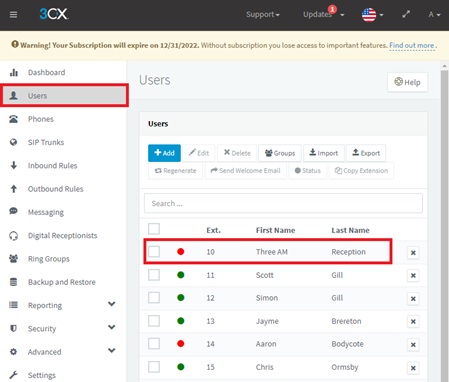The width and height of the screenshot is (449, 382).
Task: Click the Outbound Rules up-arrow icon
Action: 14,189
